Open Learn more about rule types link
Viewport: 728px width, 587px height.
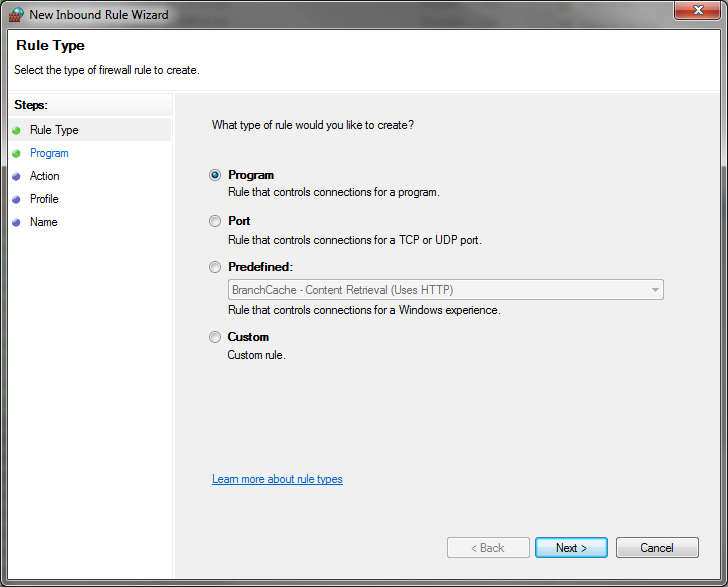(277, 479)
